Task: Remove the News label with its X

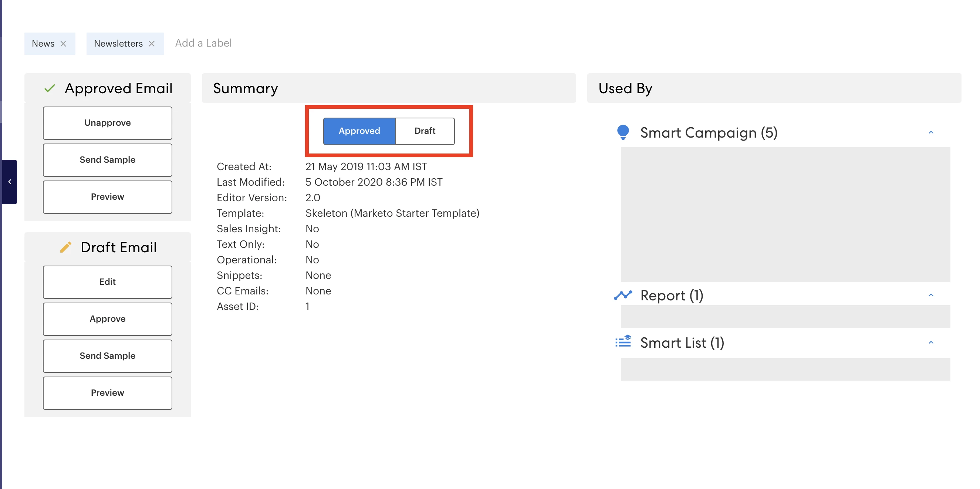Action: (x=63, y=44)
